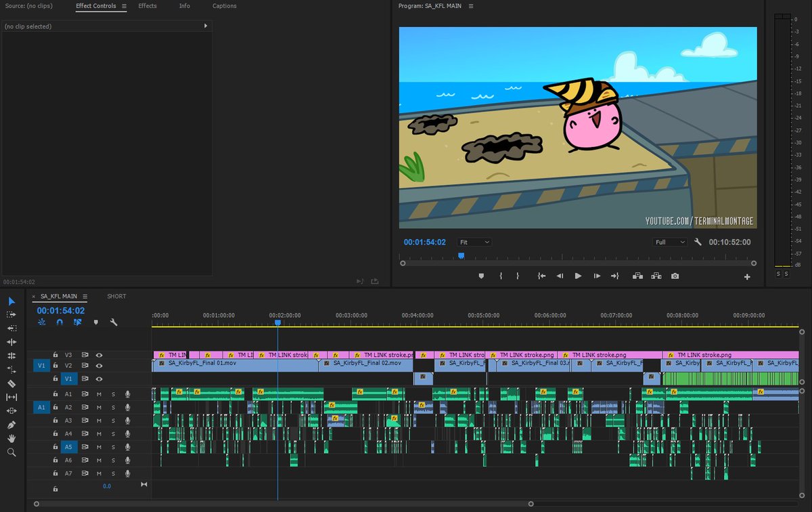Toggle Snap in timeline
The height and width of the screenshot is (512, 812).
pos(60,322)
